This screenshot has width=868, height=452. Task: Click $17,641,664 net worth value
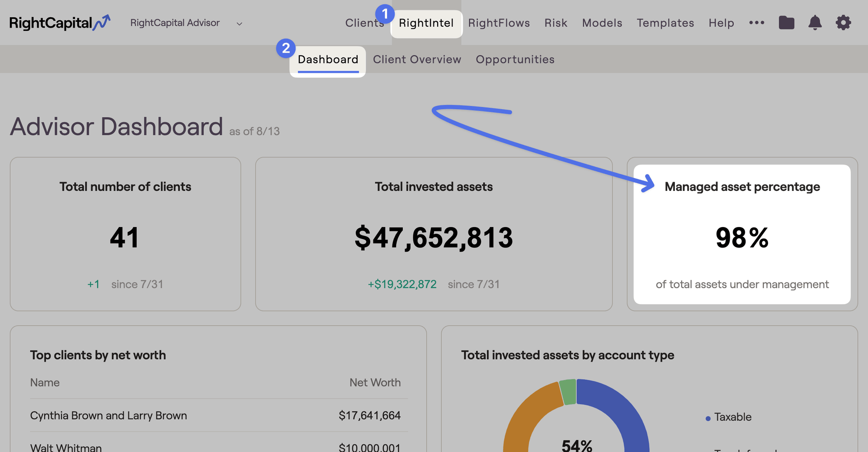click(369, 415)
